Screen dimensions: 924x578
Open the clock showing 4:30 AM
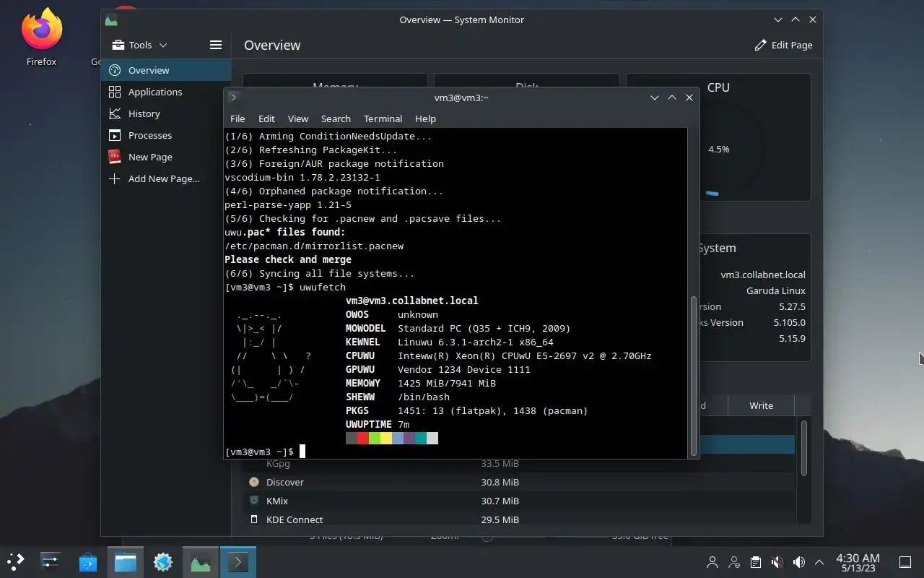coord(858,562)
